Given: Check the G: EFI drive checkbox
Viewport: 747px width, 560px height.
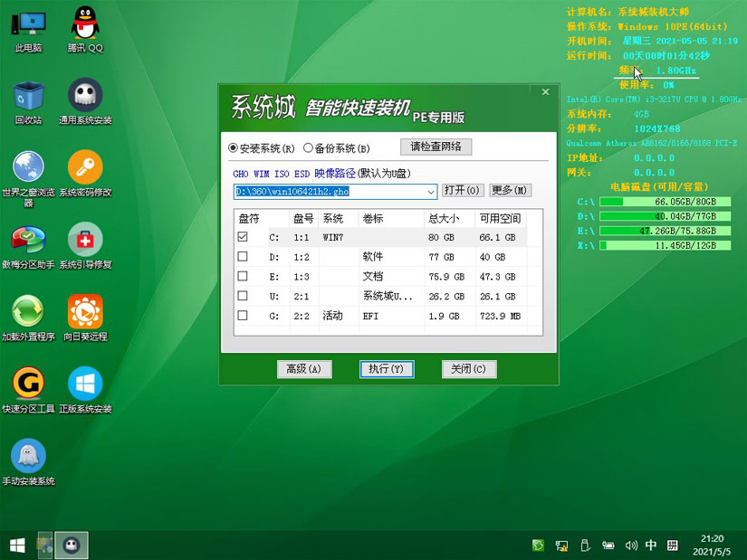Looking at the screenshot, I should [243, 315].
